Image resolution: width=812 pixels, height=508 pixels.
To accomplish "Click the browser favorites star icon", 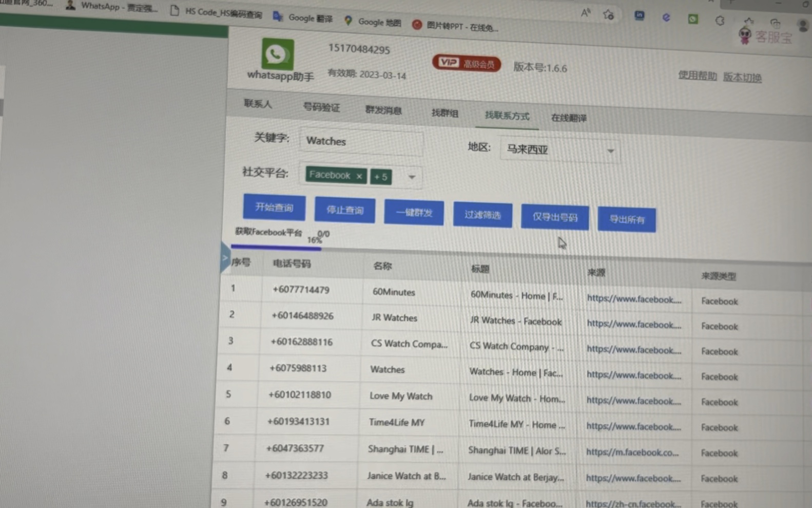I will [609, 15].
